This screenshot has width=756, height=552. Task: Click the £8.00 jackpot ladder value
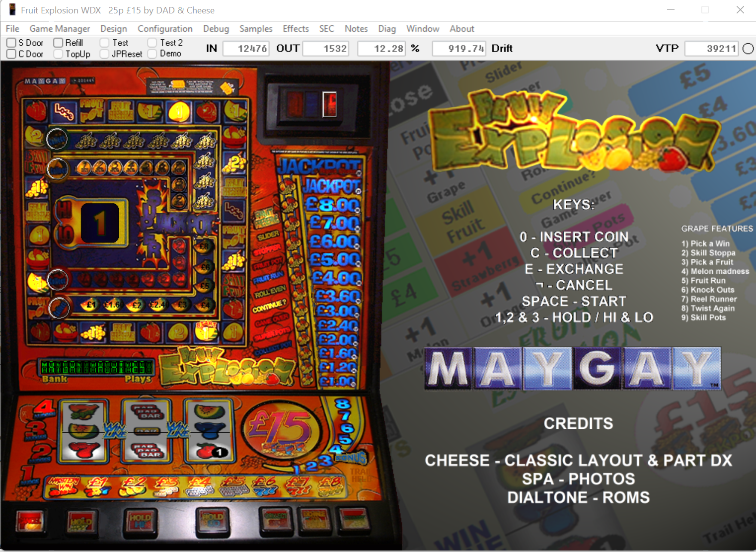click(x=333, y=205)
